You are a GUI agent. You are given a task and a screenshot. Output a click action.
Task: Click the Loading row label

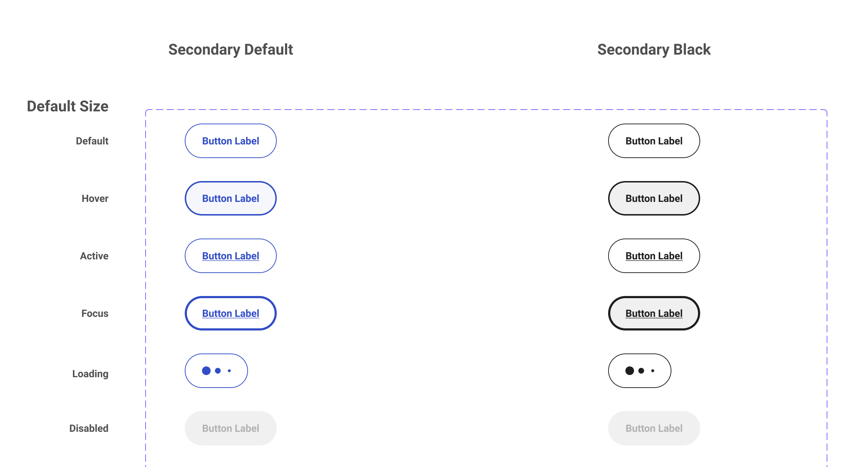click(x=90, y=374)
